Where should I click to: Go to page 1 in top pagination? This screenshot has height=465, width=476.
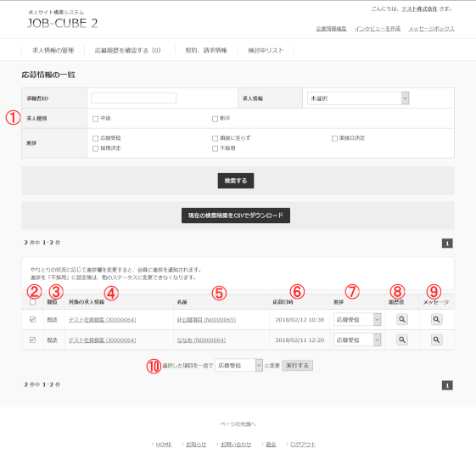coord(447,244)
